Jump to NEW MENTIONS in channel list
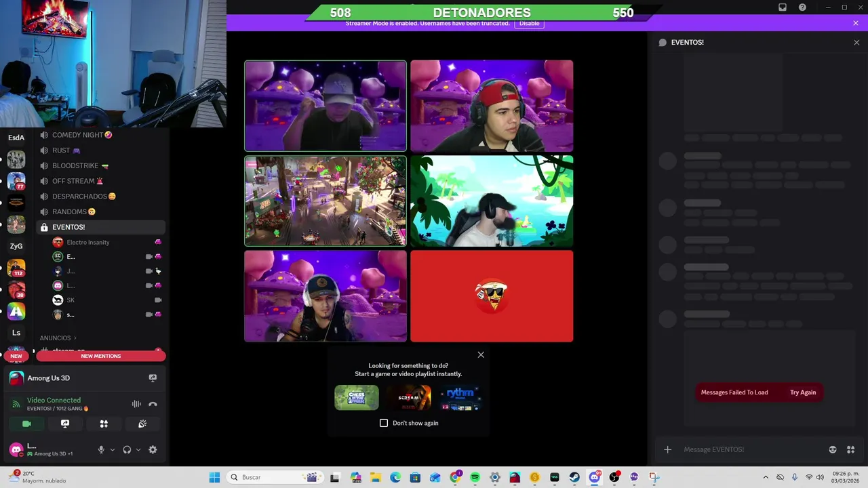The height and width of the screenshot is (488, 868). [x=101, y=356]
